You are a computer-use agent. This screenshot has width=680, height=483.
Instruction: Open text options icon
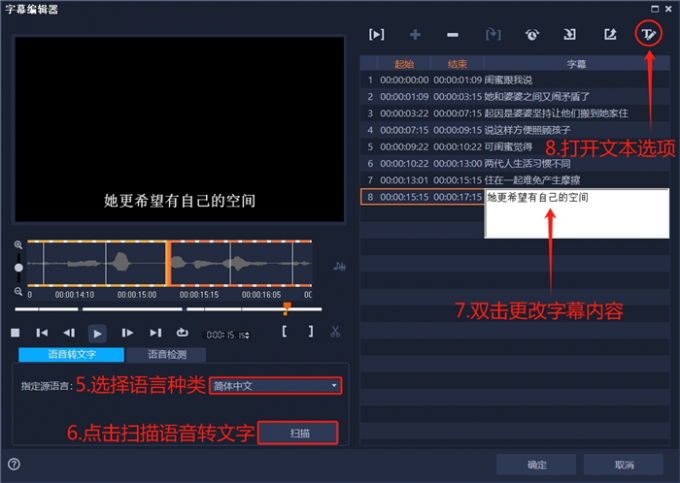click(648, 34)
